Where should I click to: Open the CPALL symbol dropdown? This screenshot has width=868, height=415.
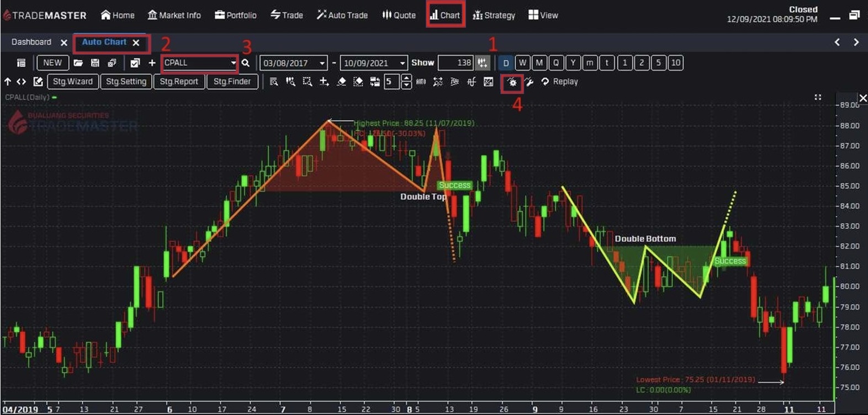pos(233,63)
